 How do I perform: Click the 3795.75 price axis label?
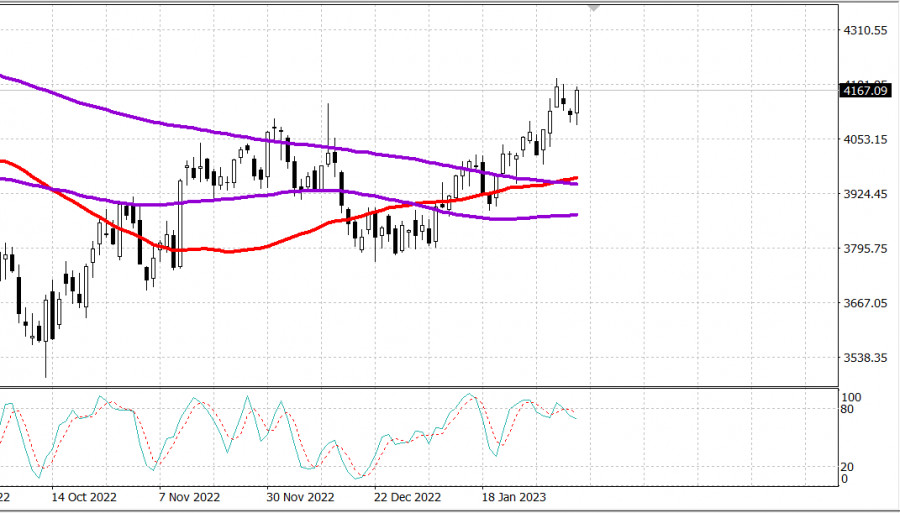[866, 249]
